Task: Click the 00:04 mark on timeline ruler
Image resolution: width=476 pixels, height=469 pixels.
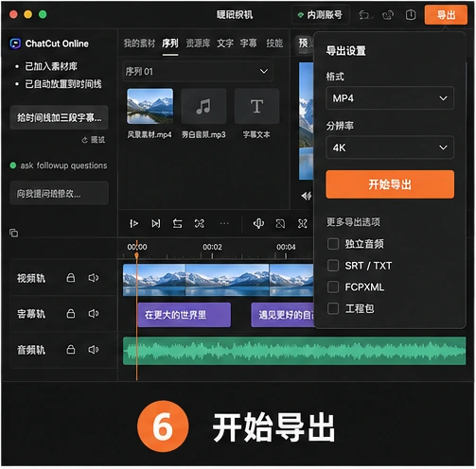Action: pyautogui.click(x=286, y=247)
